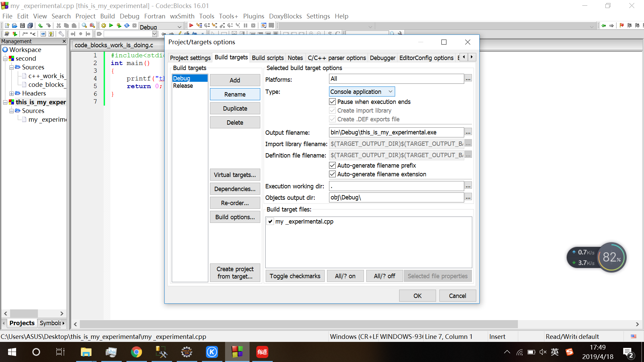
Task: Click the Cut scissors icon
Action: click(x=59, y=25)
